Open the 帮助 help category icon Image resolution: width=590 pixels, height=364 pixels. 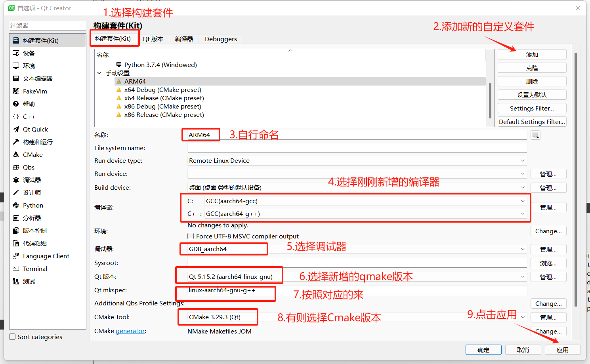click(x=16, y=104)
